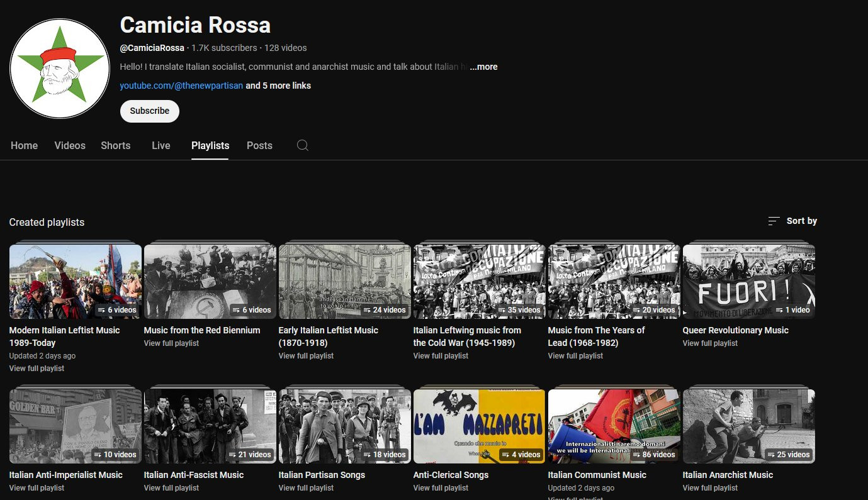Click the 10 videos badge on Anti-Imperialist Music
Screen dimensions: 868x500
[115, 455]
